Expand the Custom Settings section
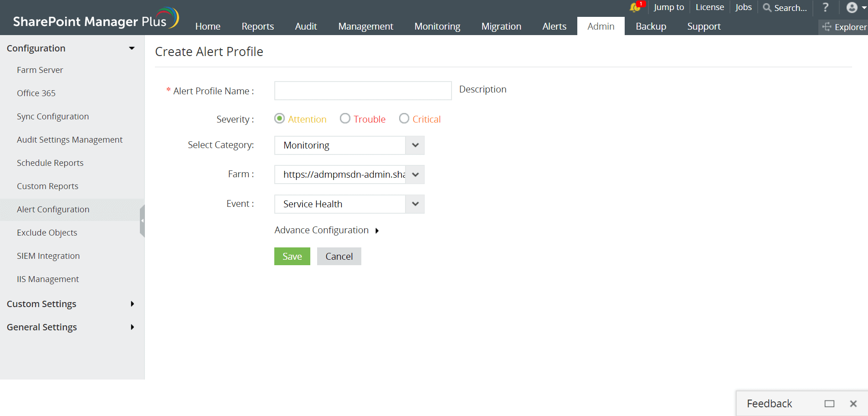 click(132, 304)
